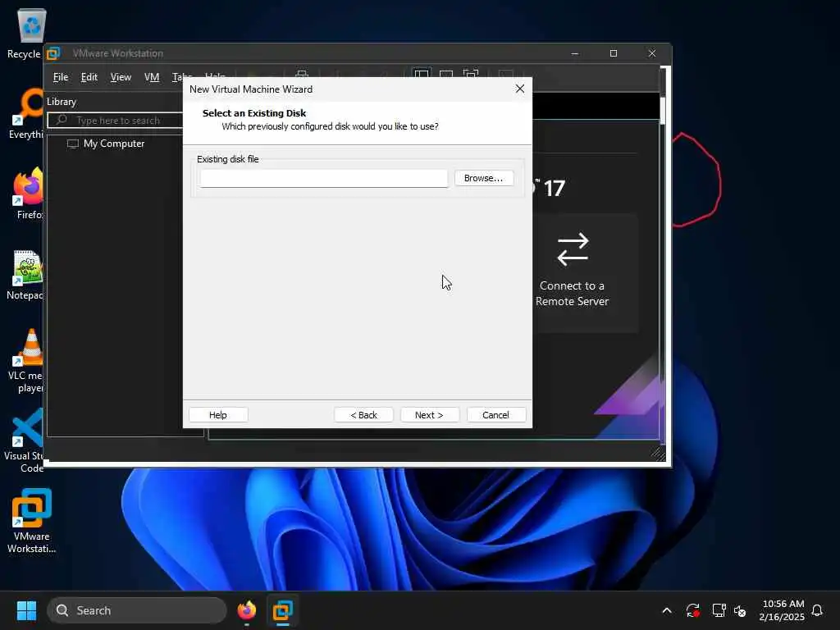840x630 pixels.
Task: Open the VM menu
Action: (152, 77)
